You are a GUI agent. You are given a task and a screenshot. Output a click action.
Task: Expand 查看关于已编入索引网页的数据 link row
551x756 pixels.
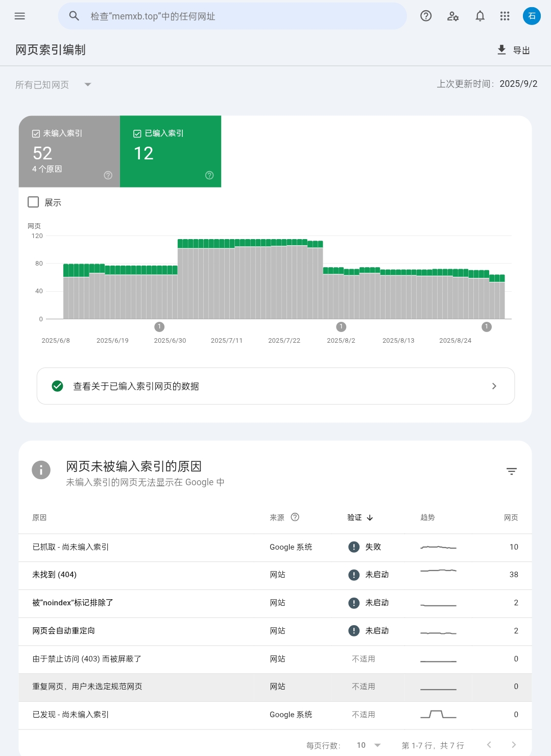pyautogui.click(x=276, y=386)
